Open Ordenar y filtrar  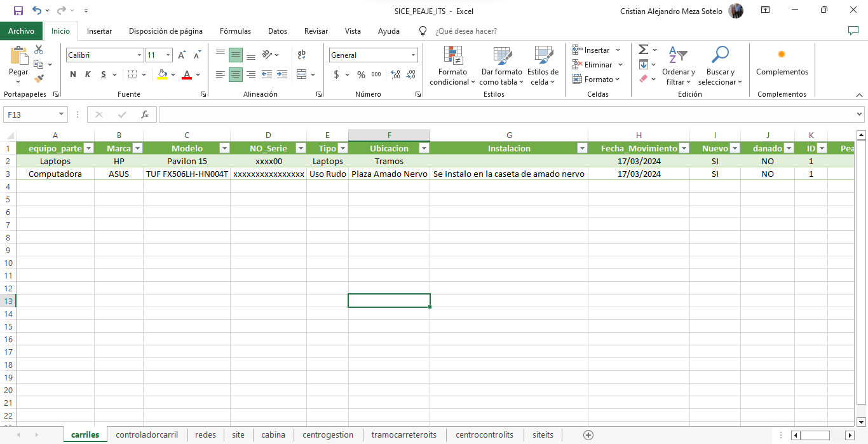tap(678, 66)
